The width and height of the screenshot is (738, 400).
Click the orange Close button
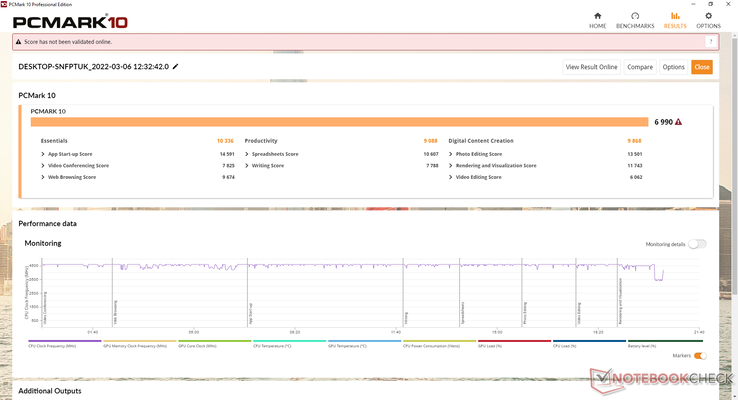pos(702,67)
